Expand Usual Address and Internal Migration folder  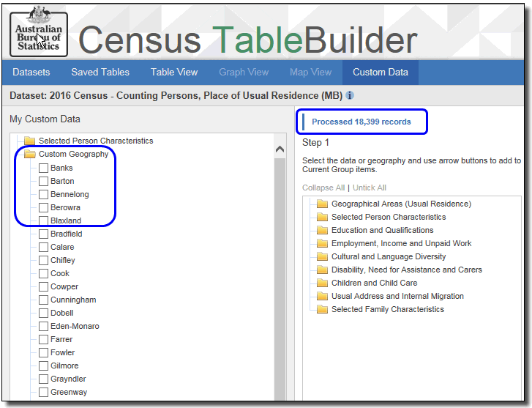[x=397, y=297]
